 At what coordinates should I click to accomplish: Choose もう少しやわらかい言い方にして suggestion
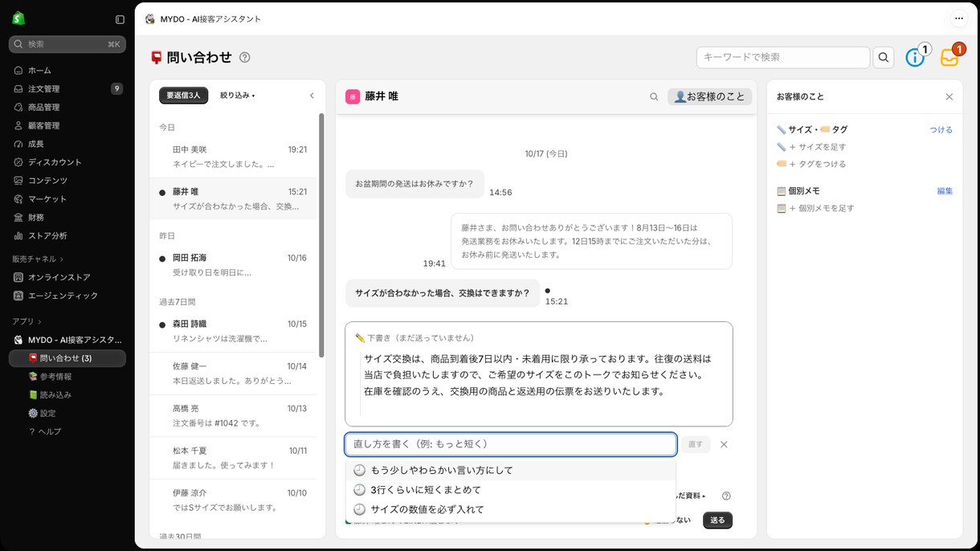pos(511,470)
